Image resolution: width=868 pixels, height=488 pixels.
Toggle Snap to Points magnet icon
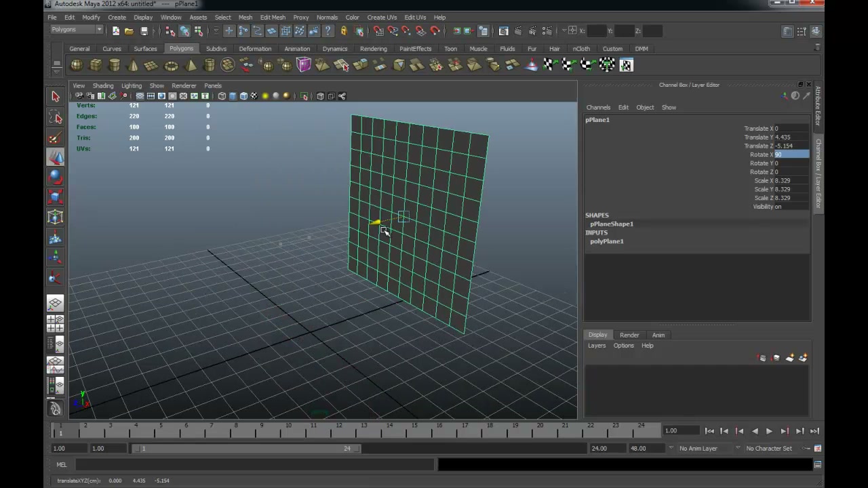pos(406,30)
